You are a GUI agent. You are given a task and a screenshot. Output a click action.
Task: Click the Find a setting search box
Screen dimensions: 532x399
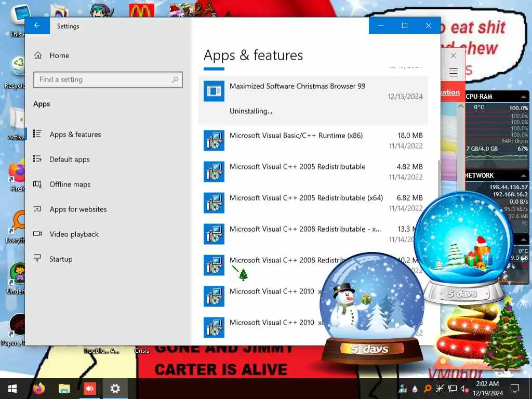coord(108,79)
